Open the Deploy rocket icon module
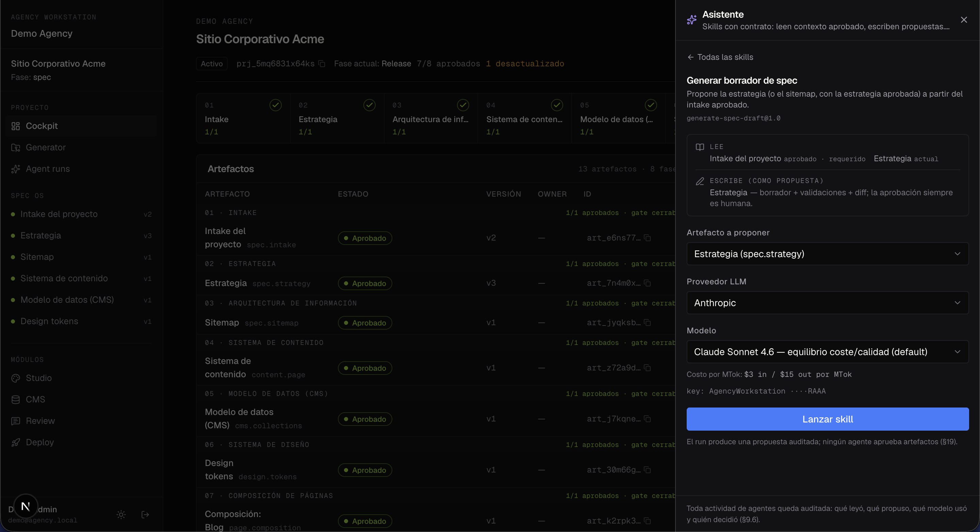The width and height of the screenshot is (980, 532). (81, 442)
